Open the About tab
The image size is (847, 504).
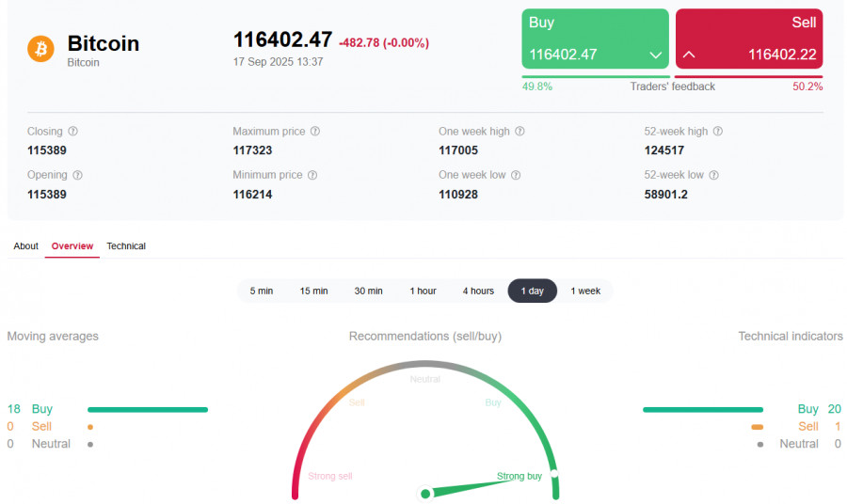(x=26, y=246)
